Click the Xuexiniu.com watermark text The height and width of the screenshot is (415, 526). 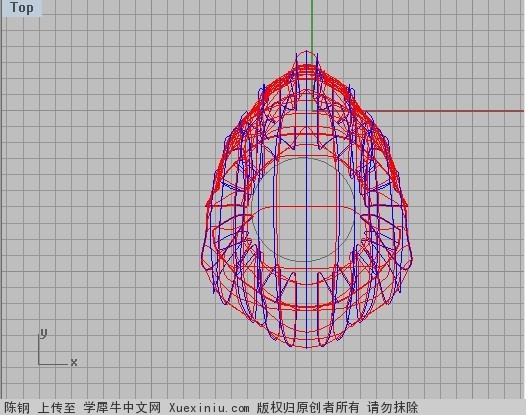click(209, 408)
